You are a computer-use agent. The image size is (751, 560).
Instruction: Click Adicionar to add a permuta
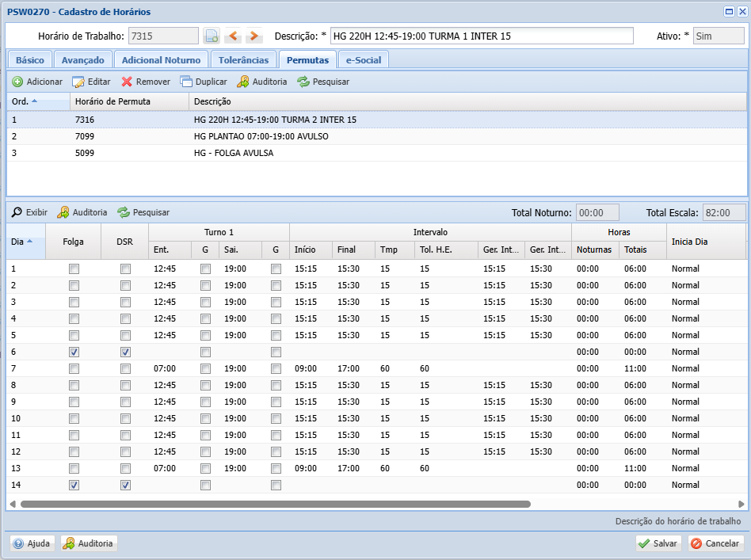coord(37,82)
